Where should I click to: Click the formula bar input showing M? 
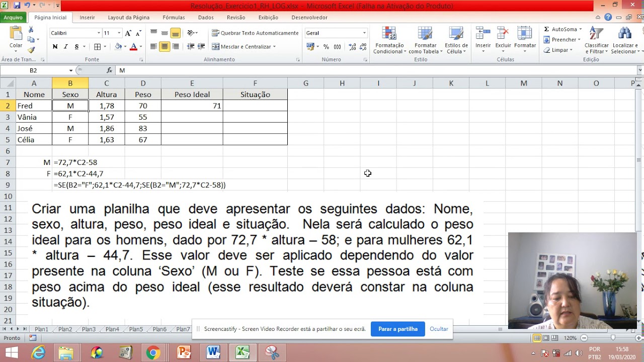(377, 70)
